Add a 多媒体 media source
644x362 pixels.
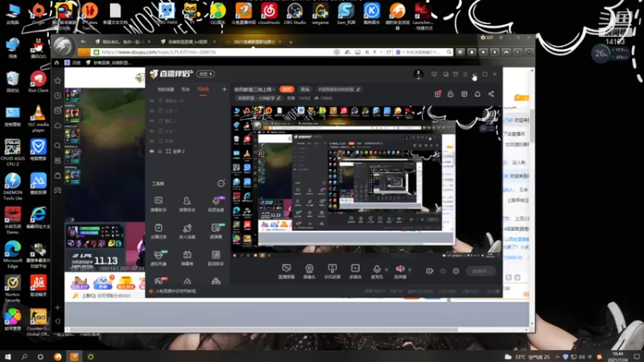coord(355,271)
